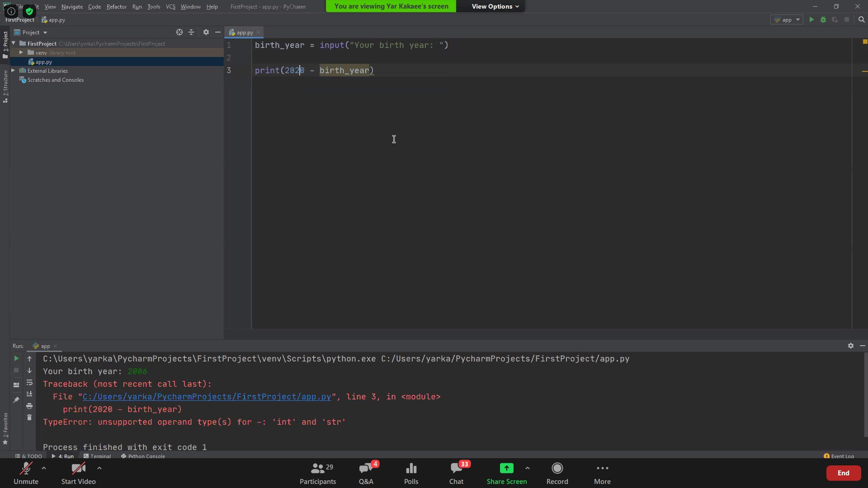
Task: Start Video in Zoom toolbar
Action: point(79,473)
